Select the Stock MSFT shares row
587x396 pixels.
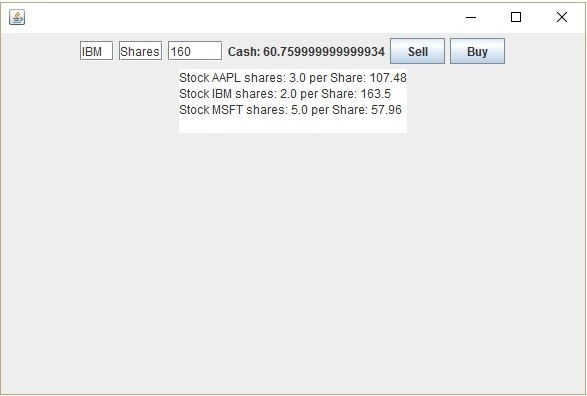(290, 110)
